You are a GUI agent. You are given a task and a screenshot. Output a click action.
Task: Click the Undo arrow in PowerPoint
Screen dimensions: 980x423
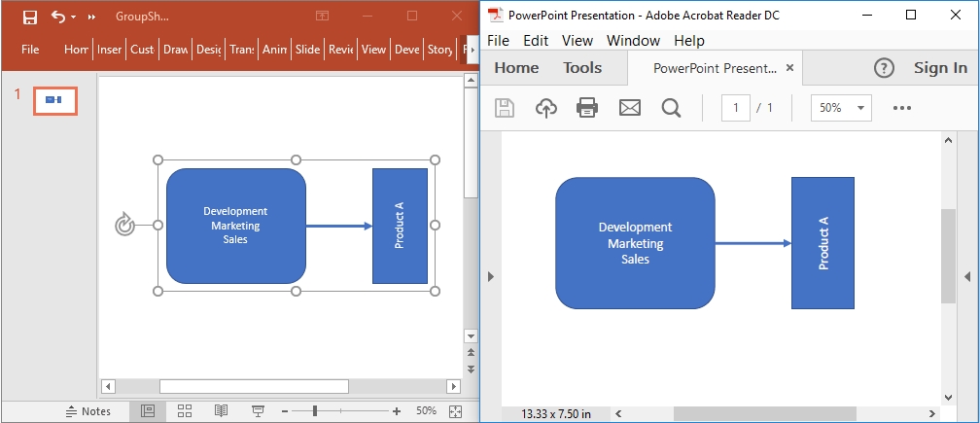coord(57,17)
